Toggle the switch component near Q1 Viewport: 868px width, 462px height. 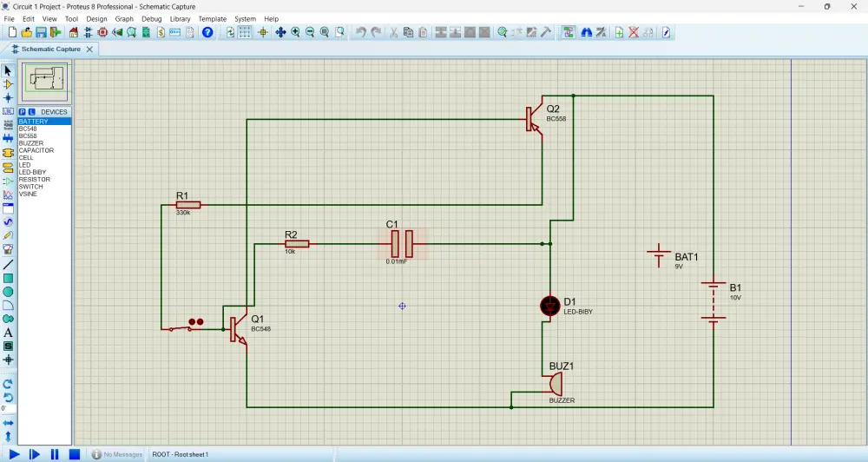181,328
